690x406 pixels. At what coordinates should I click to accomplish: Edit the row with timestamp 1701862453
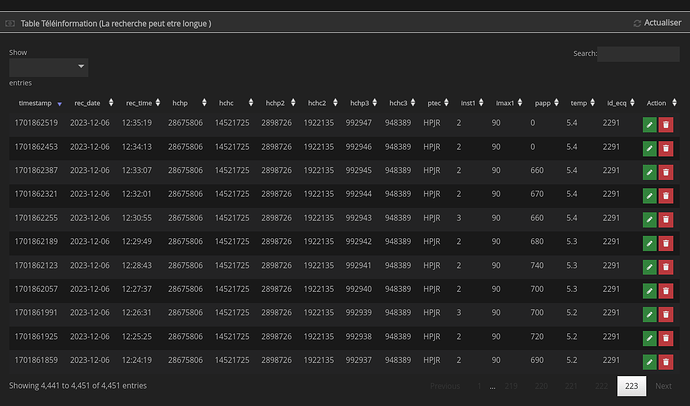(x=650, y=149)
